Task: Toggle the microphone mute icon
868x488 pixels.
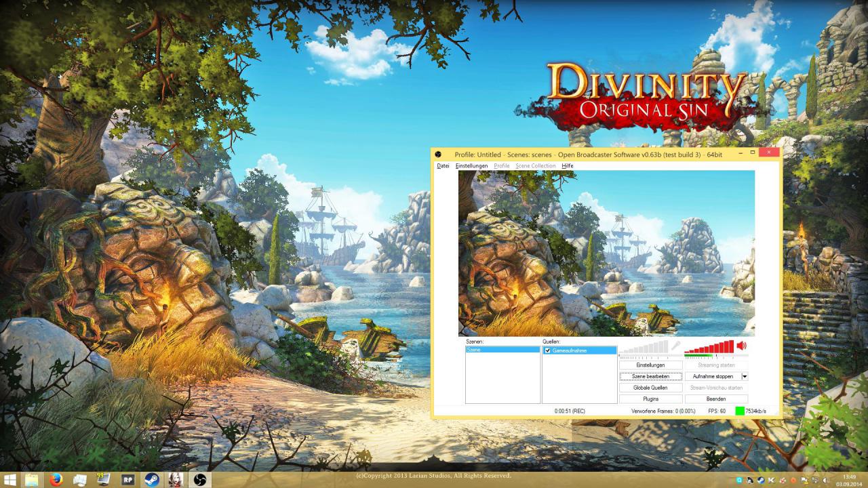Action: 675,346
